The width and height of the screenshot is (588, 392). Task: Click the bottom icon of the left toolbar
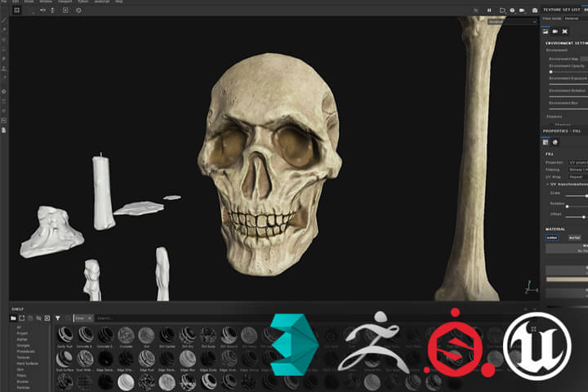click(4, 130)
